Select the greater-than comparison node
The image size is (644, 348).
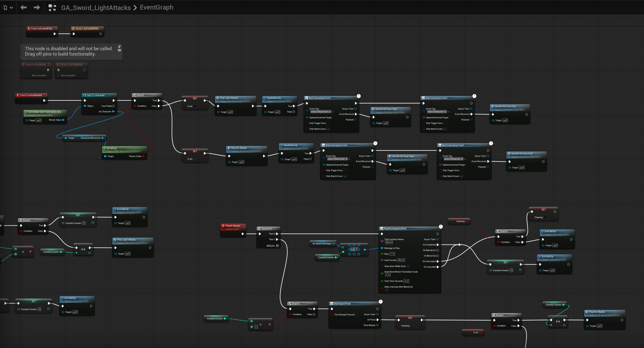coord(23,252)
